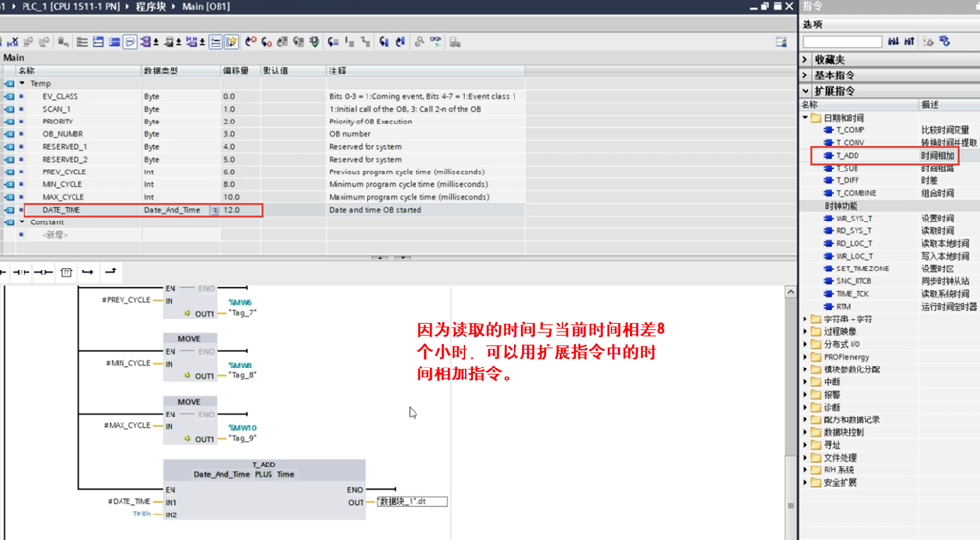
Task: Select the MAX_CYCLE variable row
Action: (64, 197)
